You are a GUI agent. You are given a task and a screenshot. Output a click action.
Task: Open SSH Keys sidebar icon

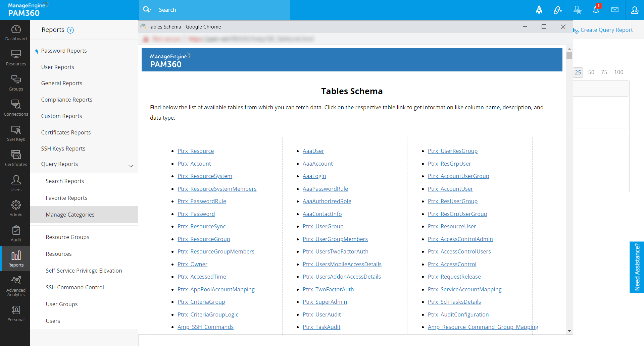coord(16,133)
